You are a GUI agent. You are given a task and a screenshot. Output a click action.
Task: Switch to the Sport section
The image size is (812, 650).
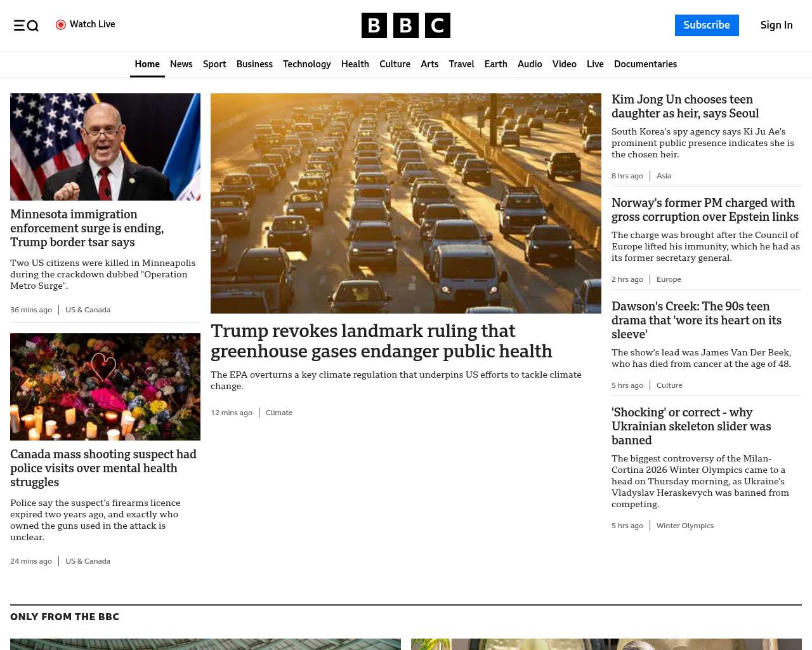coord(214,64)
